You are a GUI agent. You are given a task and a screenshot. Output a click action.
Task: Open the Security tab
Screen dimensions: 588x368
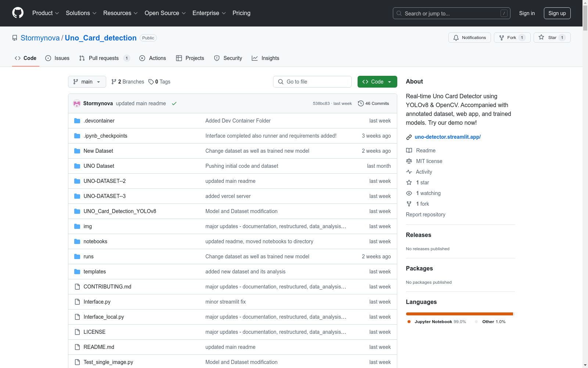point(228,58)
